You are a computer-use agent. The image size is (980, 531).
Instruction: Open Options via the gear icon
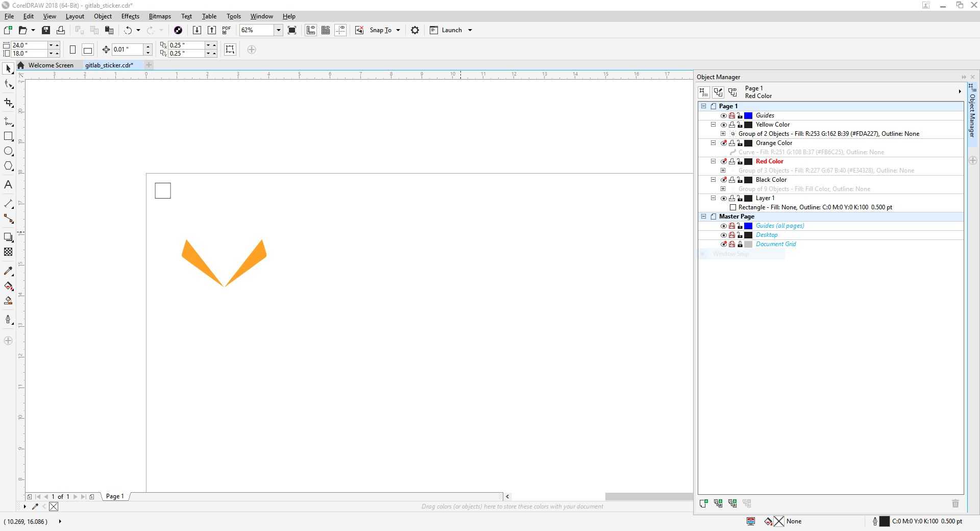(x=415, y=30)
